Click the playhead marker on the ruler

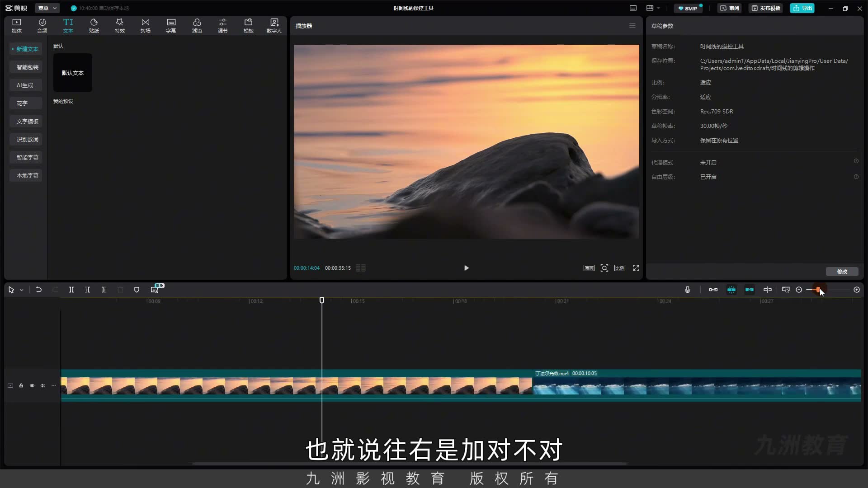pyautogui.click(x=322, y=300)
